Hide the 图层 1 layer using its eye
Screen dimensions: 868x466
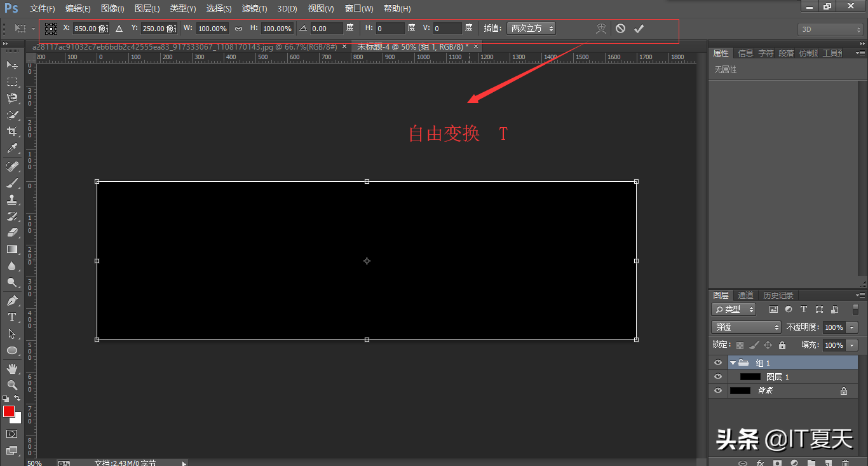point(718,377)
